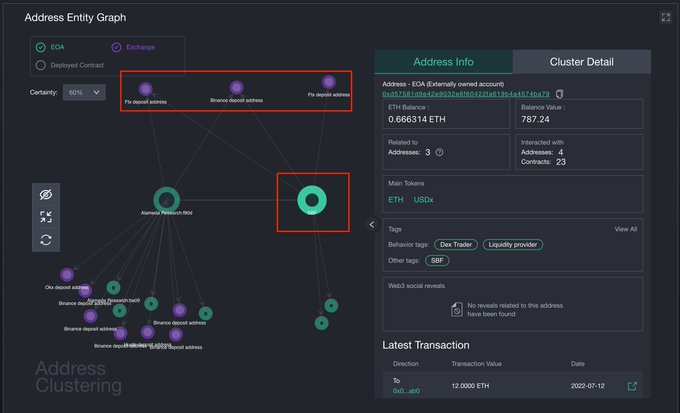This screenshot has height=413, width=680.
Task: Click the collapse-arrows fit graph icon
Action: point(46,217)
